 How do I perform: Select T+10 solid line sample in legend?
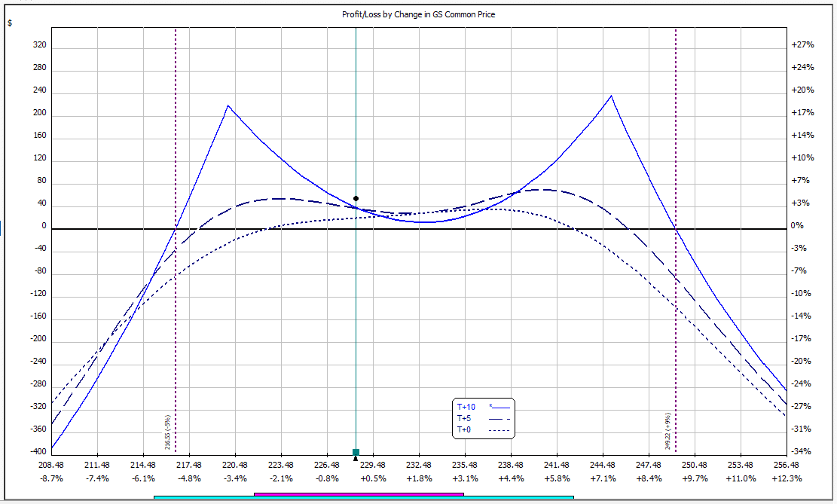[499, 408]
